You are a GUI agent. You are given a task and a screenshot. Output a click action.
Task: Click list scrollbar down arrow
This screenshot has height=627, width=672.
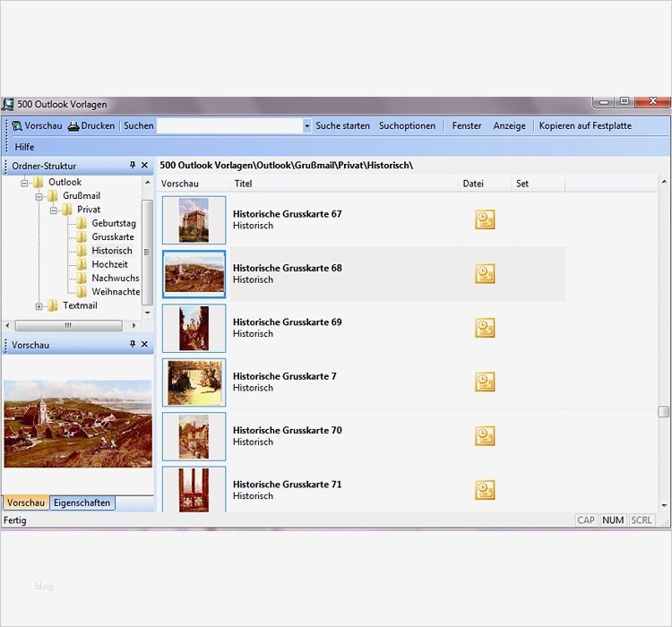(x=664, y=505)
